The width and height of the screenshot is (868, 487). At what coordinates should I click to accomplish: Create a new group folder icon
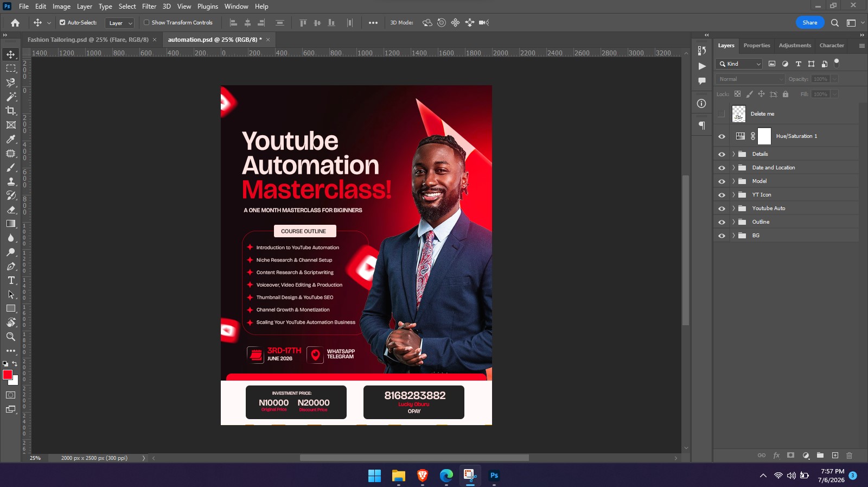coord(820,456)
